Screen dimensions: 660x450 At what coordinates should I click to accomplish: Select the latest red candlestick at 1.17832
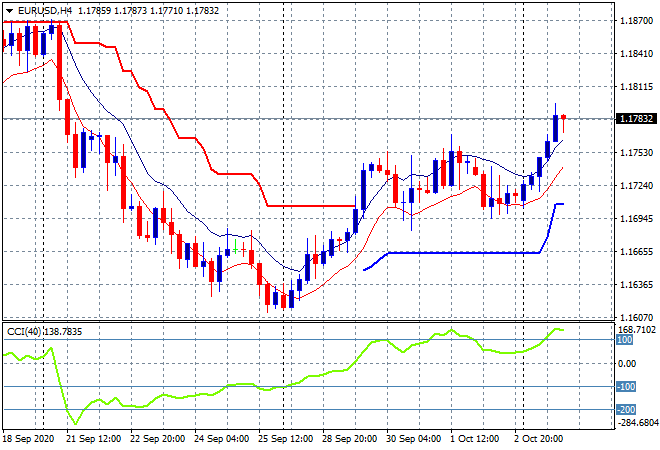(564, 117)
